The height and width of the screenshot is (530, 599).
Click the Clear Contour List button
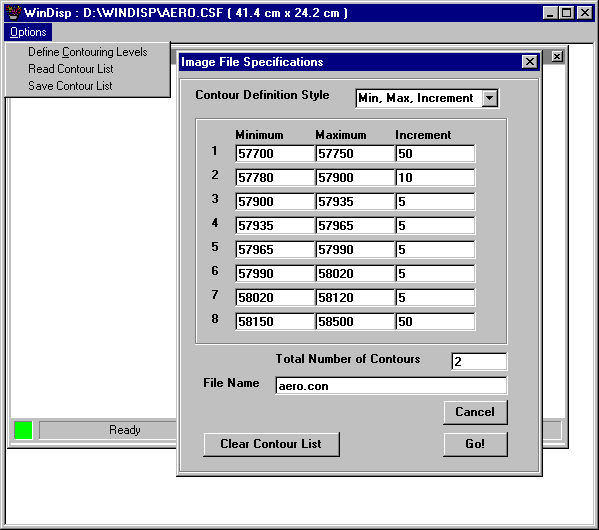271,444
